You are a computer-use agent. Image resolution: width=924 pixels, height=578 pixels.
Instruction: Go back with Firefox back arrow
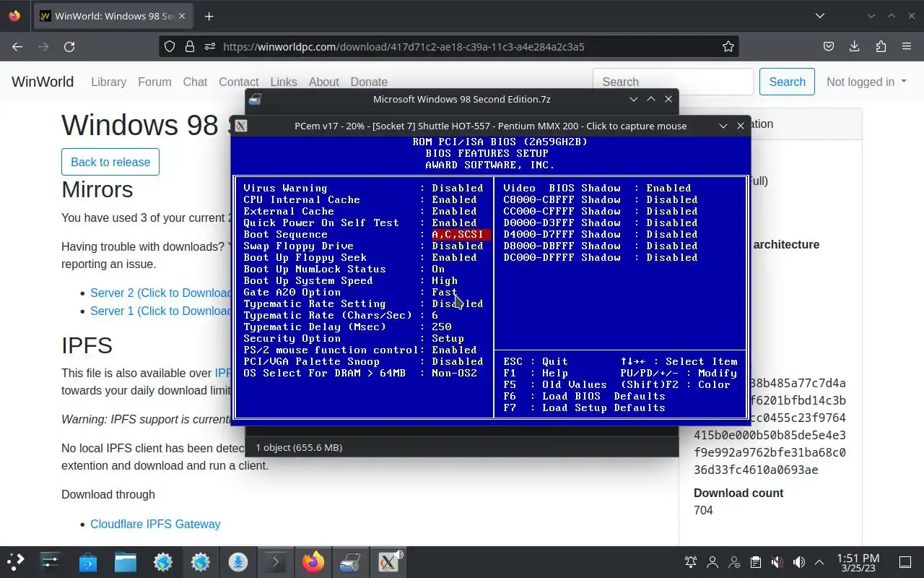pyautogui.click(x=17, y=46)
